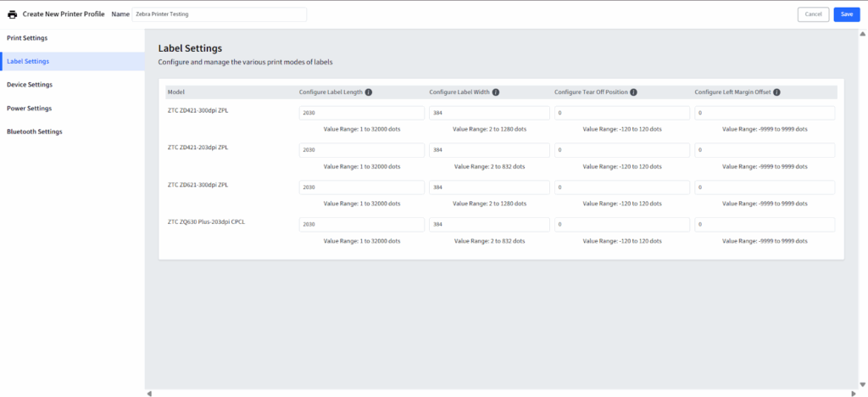Switch to Power Settings
The width and height of the screenshot is (868, 397).
(x=29, y=109)
